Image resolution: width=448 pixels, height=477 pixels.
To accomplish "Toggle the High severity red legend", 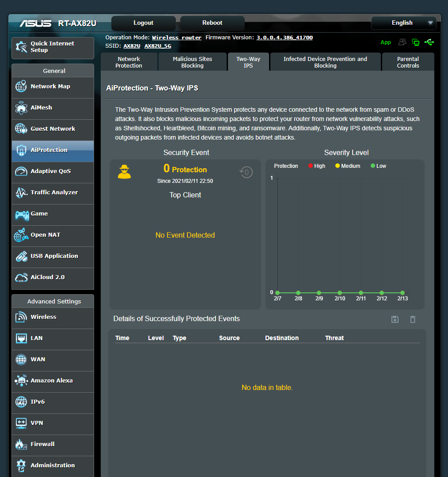I will (x=316, y=166).
